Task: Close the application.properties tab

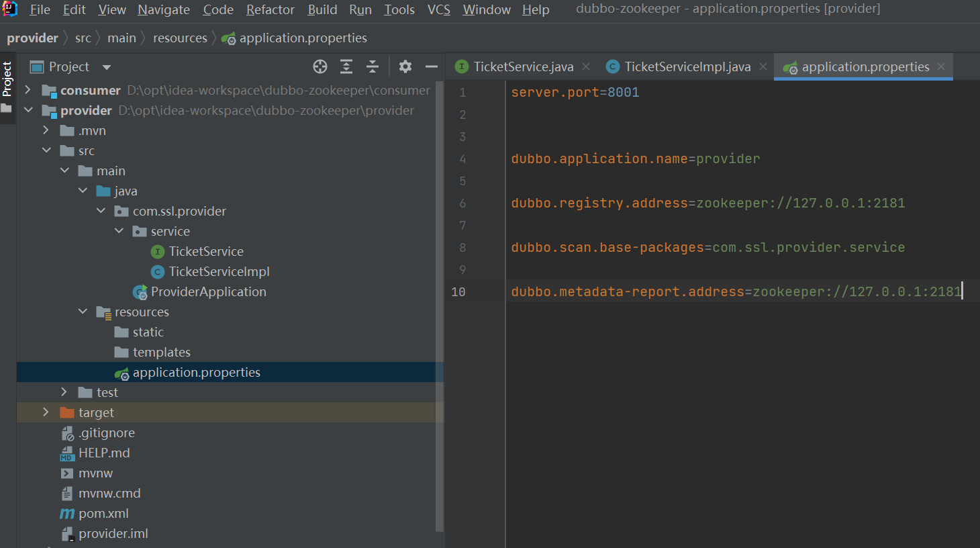Action: point(941,66)
